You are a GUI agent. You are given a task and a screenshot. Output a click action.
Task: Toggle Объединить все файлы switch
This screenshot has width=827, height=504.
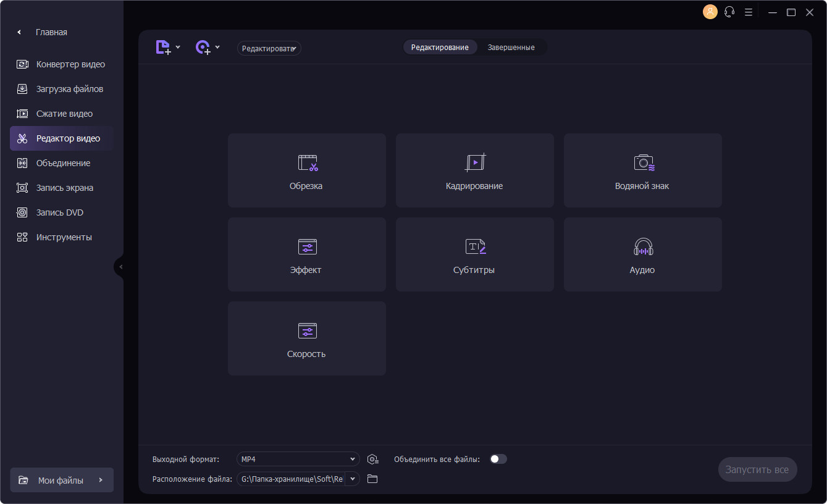498,459
